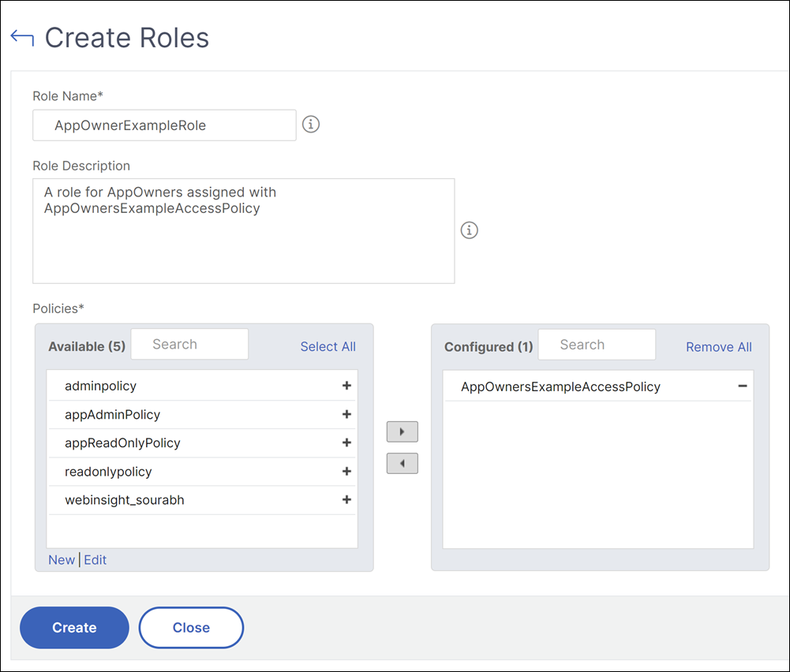790x672 pixels.
Task: Go back using the arrow beside Create Roles
Action: pyautogui.click(x=22, y=38)
